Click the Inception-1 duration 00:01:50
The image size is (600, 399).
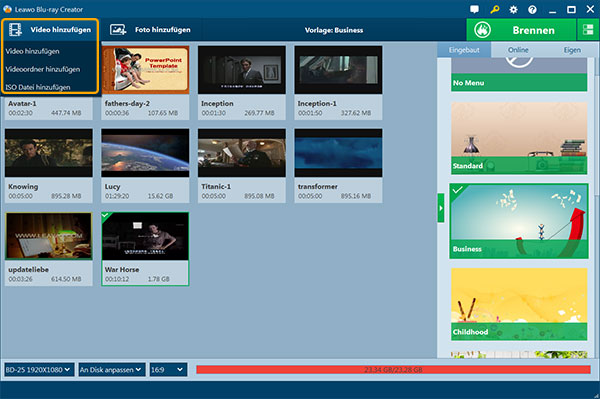click(310, 113)
